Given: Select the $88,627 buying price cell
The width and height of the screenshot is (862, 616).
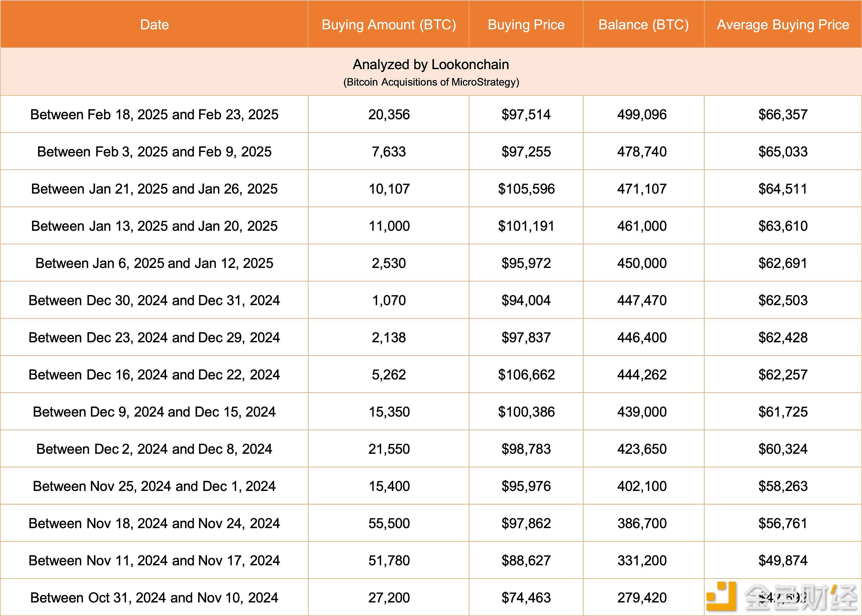Looking at the screenshot, I should point(526,560).
